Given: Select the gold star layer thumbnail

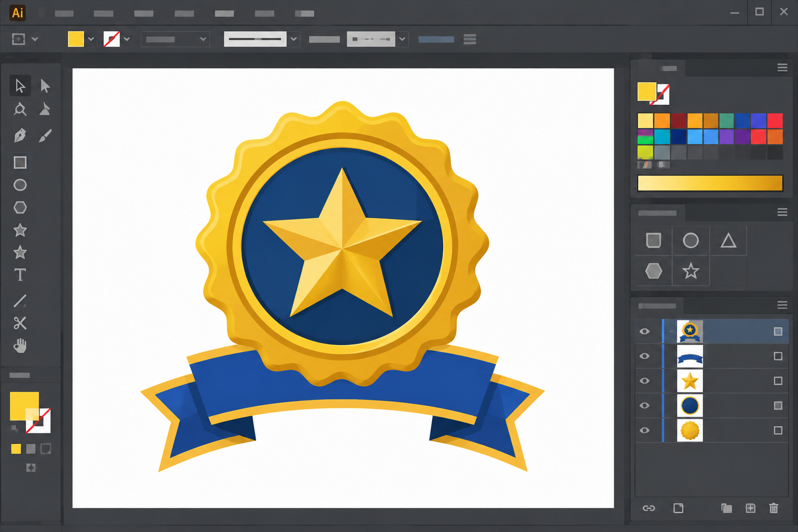Looking at the screenshot, I should tap(690, 381).
